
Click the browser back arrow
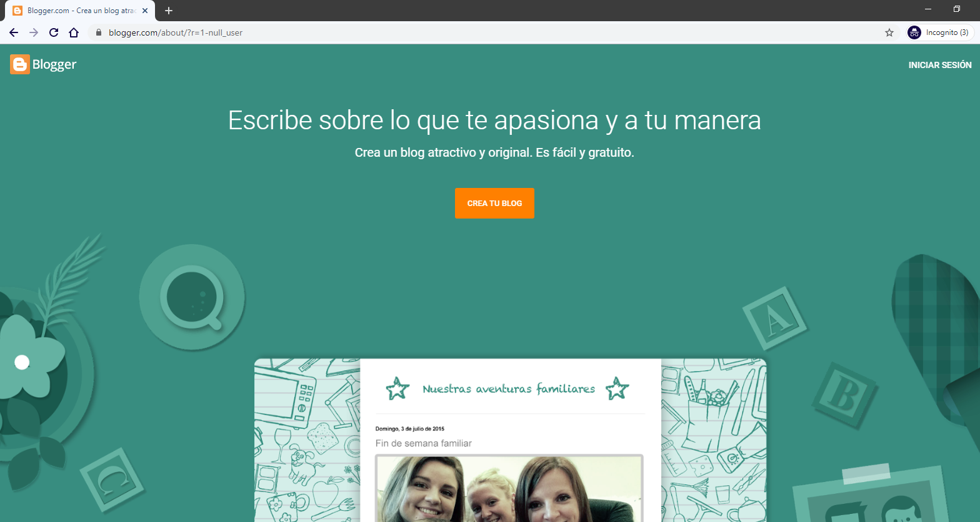pyautogui.click(x=14, y=32)
